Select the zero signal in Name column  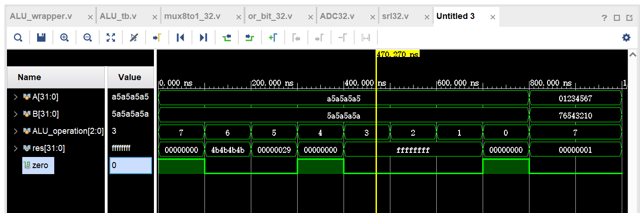(39, 165)
